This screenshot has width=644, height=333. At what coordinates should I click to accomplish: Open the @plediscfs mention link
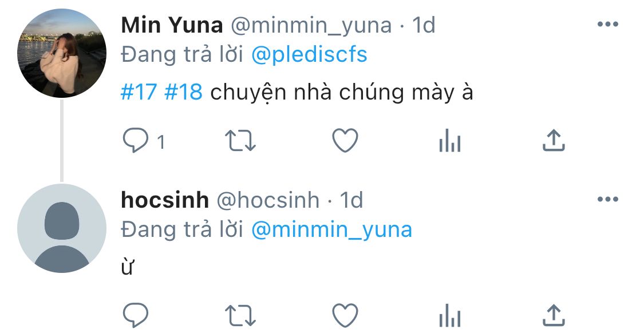click(x=309, y=54)
